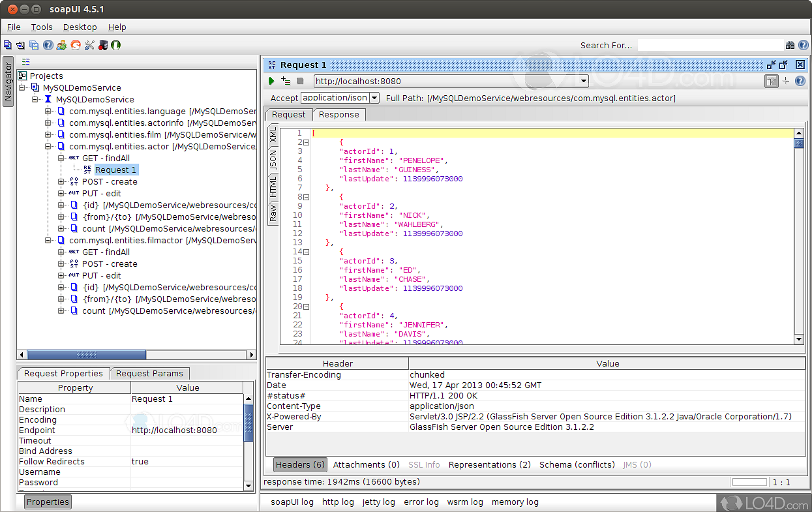Open the Tools menu
The image size is (812, 512).
42,27
